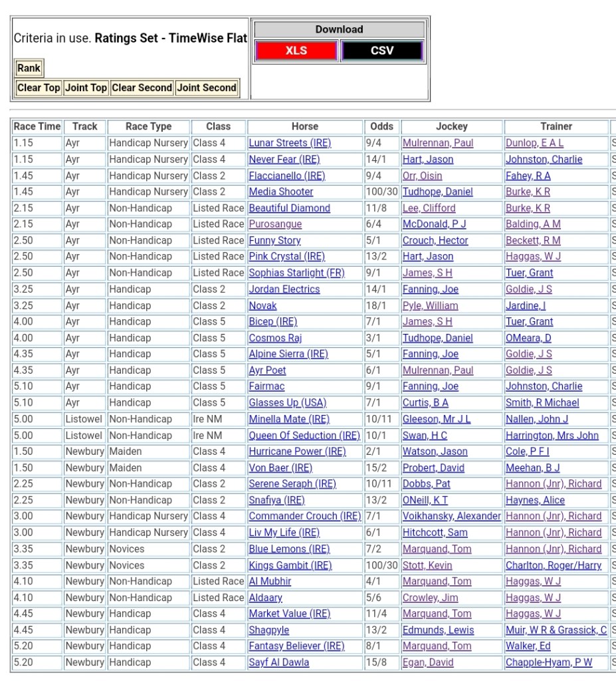Filter by Joint Top ratings
This screenshot has height=681, width=616.
(x=86, y=88)
